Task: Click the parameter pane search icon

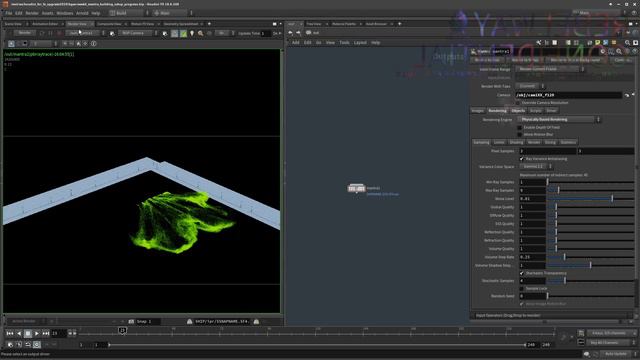Action: [x=619, y=51]
